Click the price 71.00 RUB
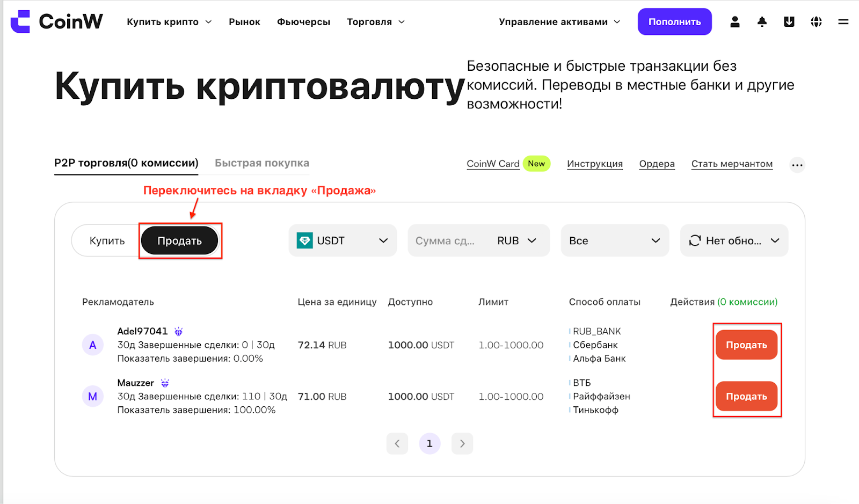The height and width of the screenshot is (504, 859). click(x=322, y=397)
